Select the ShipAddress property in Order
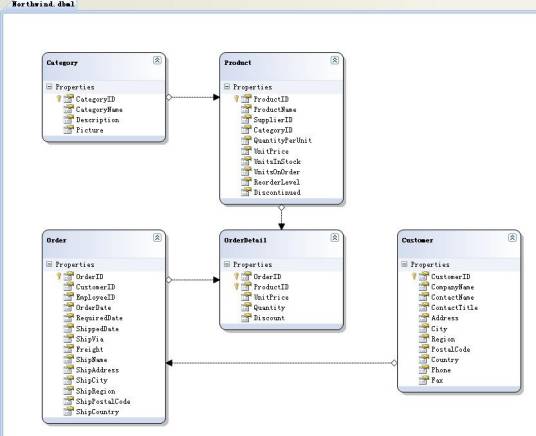Screen dimensions: 536x436 pyautogui.click(x=97, y=370)
